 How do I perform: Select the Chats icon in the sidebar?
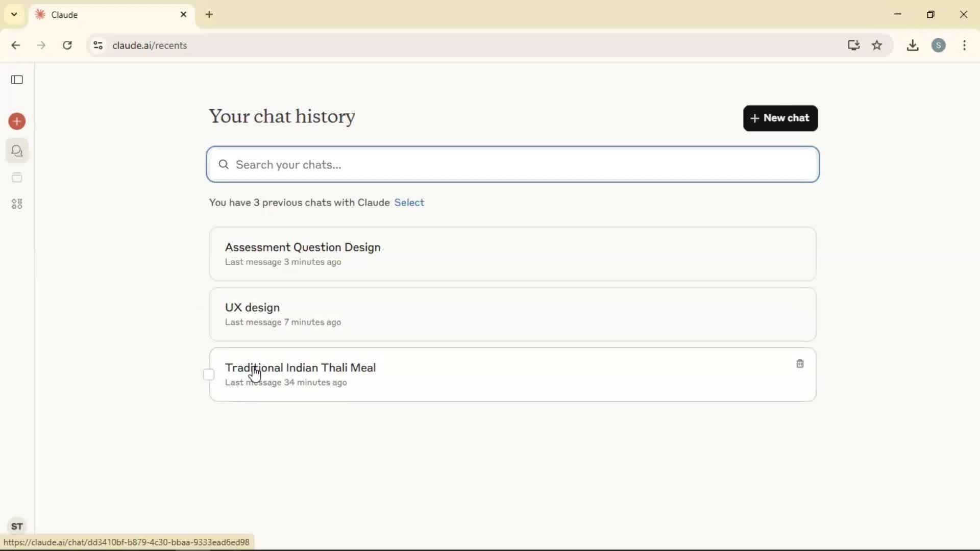[x=17, y=151]
